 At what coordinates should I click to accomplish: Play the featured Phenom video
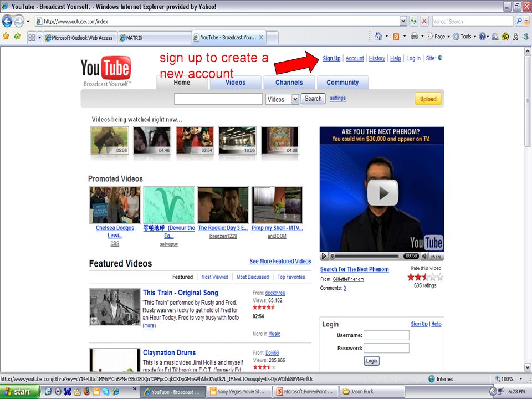(383, 193)
